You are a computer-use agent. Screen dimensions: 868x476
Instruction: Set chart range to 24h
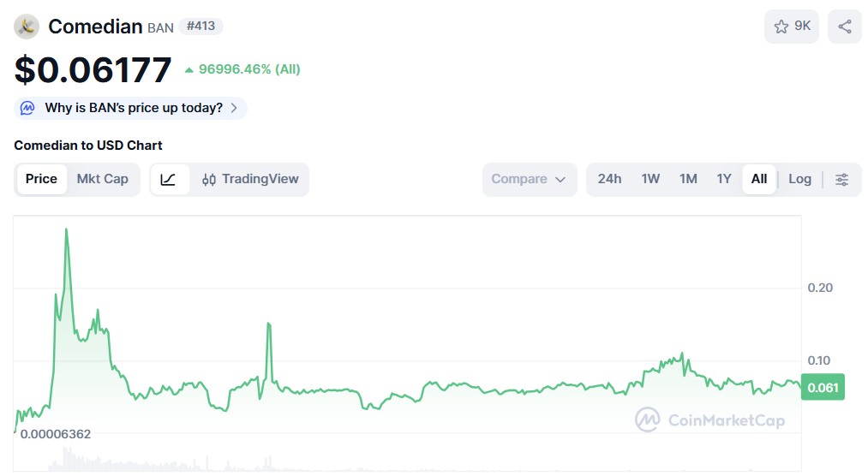pos(609,179)
